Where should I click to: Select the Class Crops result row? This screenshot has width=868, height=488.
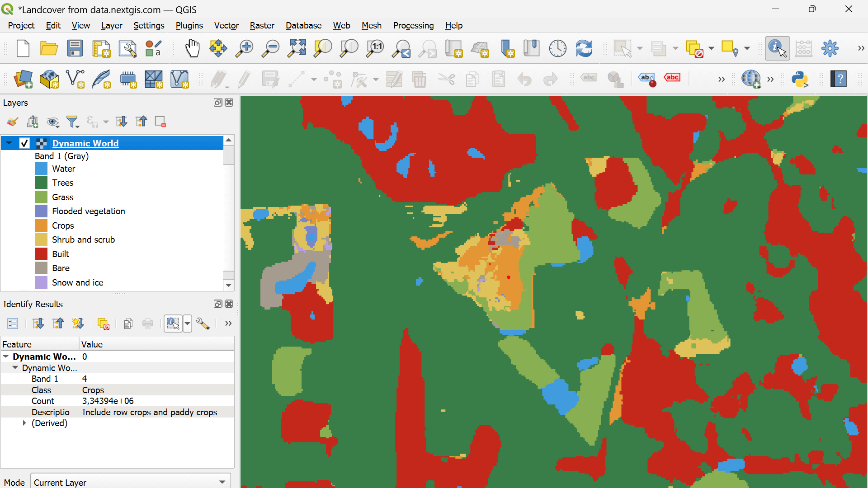pyautogui.click(x=118, y=390)
